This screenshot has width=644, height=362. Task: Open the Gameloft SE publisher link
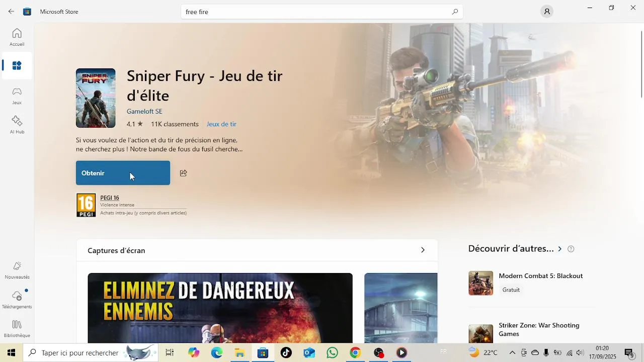point(144,111)
